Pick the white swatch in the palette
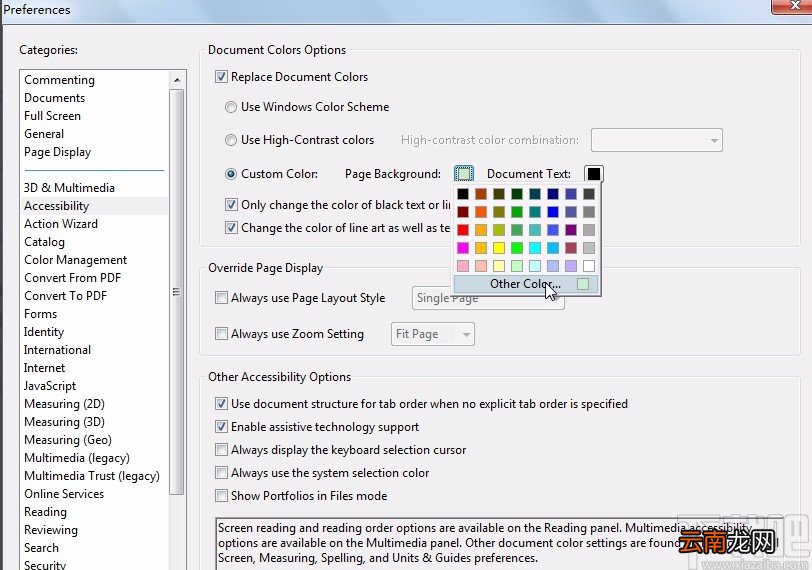 click(x=588, y=266)
